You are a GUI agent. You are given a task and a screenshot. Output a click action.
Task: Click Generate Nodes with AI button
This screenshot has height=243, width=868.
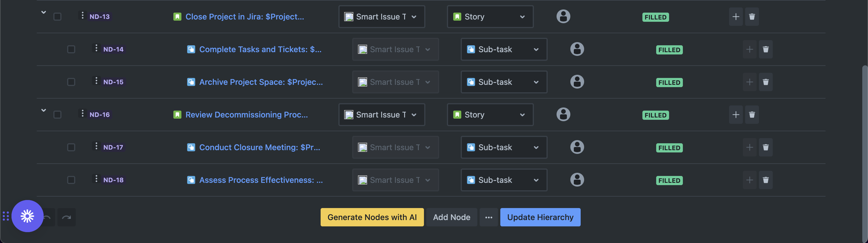pyautogui.click(x=372, y=217)
